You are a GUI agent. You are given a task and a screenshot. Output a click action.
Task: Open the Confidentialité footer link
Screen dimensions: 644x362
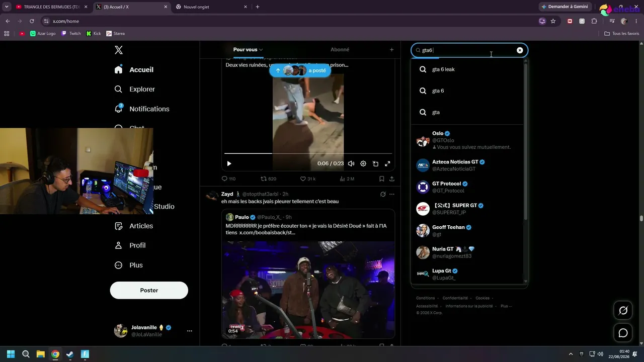(455, 298)
